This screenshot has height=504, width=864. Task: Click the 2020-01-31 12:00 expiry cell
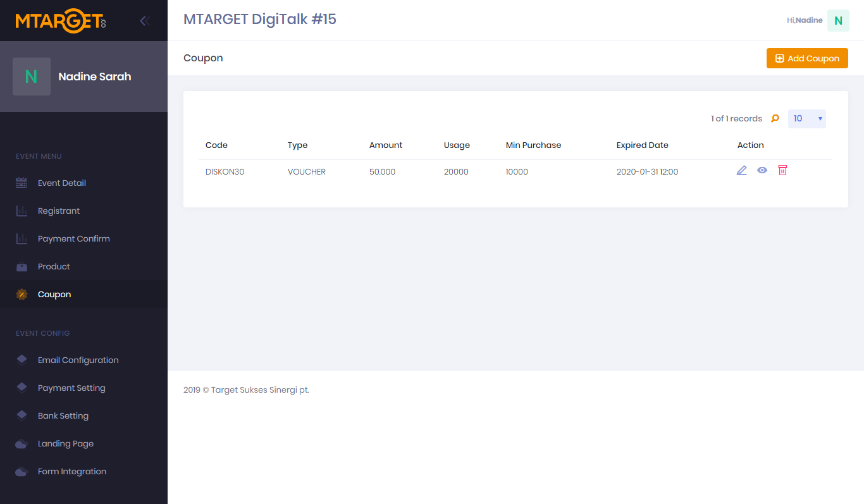click(x=647, y=171)
